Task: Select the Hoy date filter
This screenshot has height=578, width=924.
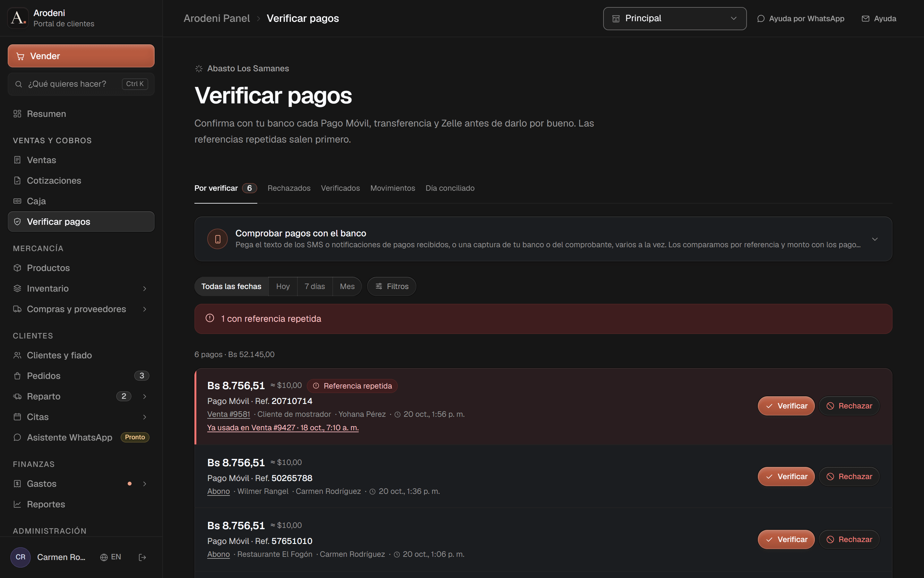Action: pos(283,286)
